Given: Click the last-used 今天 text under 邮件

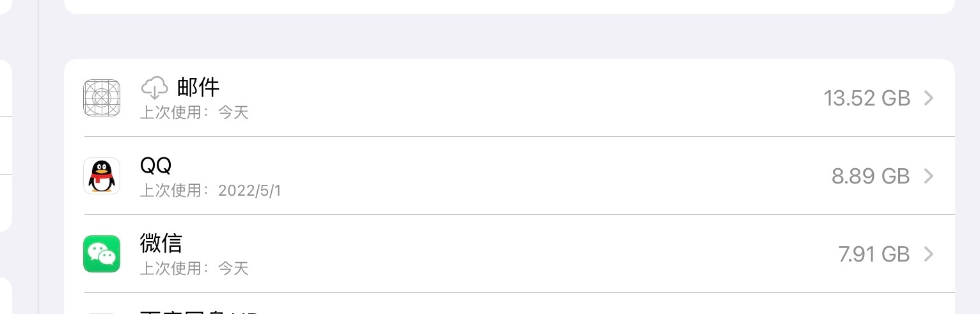Looking at the screenshot, I should pyautogui.click(x=233, y=113).
